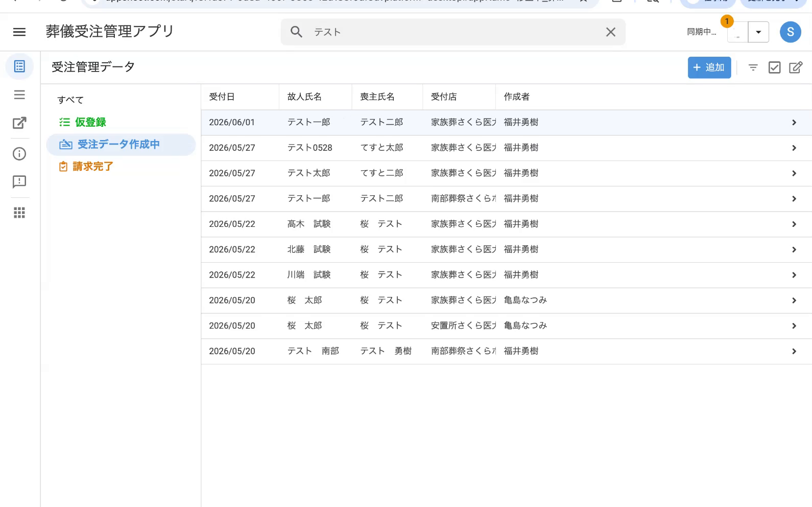Image resolution: width=812 pixels, height=507 pixels.
Task: Expand the 北藤 試験 row chevron
Action: point(794,249)
